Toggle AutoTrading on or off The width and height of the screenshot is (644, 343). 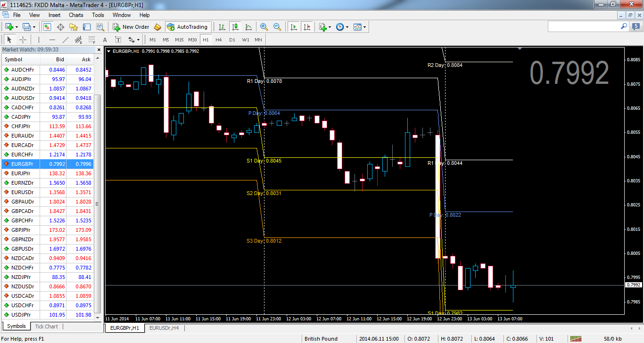187,27
